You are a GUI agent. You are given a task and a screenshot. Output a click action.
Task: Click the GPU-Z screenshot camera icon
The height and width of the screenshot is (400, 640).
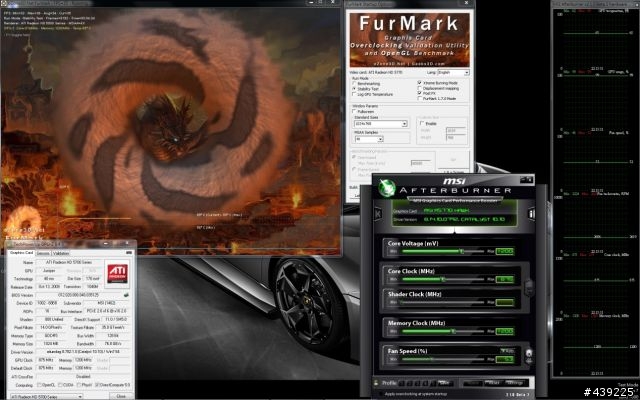coord(129,253)
